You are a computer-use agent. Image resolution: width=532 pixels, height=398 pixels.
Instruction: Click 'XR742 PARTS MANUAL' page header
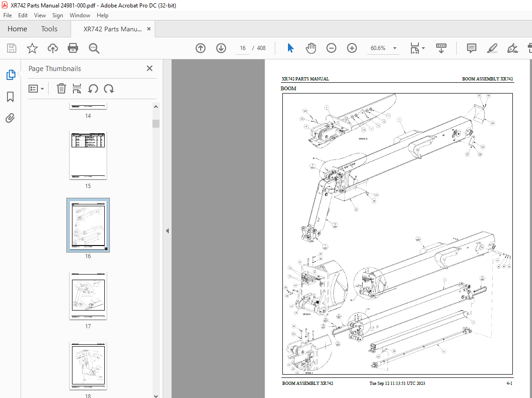[x=305, y=79]
